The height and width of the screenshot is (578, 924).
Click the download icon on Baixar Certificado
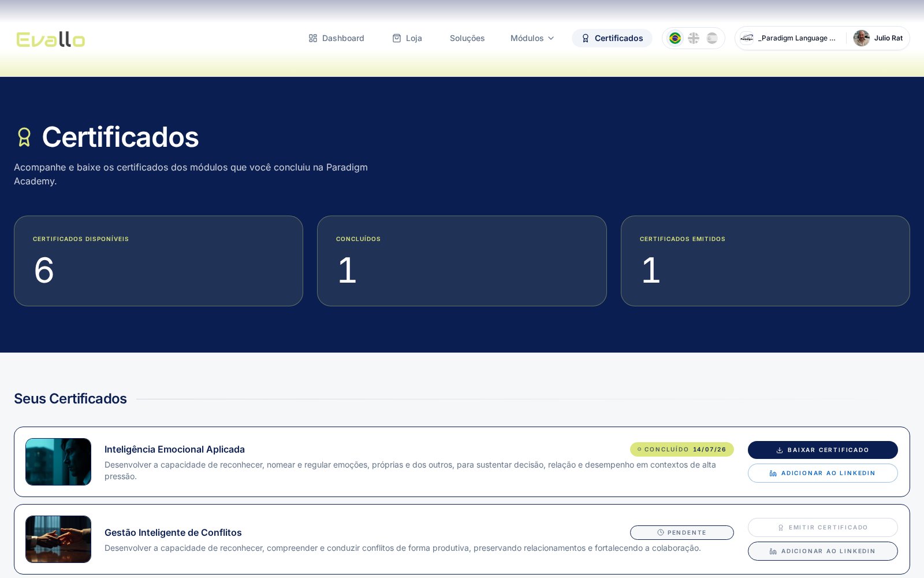pos(780,450)
